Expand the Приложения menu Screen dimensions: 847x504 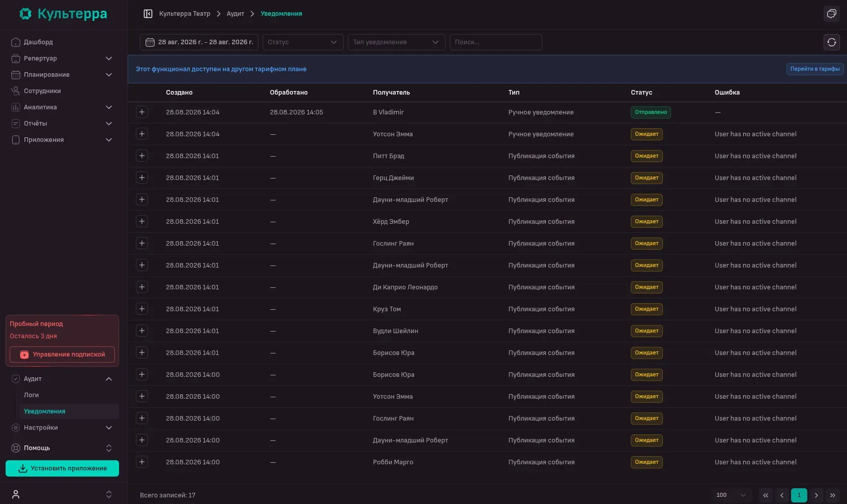click(63, 140)
